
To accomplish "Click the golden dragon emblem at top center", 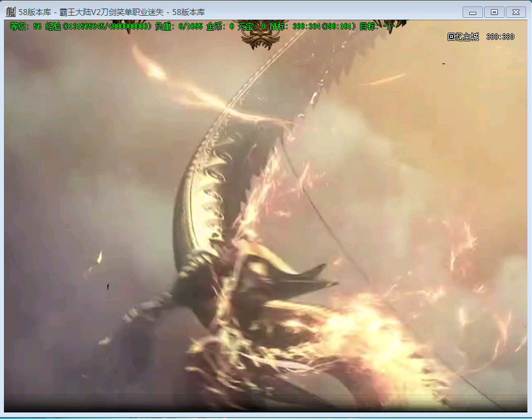I will pos(260,35).
